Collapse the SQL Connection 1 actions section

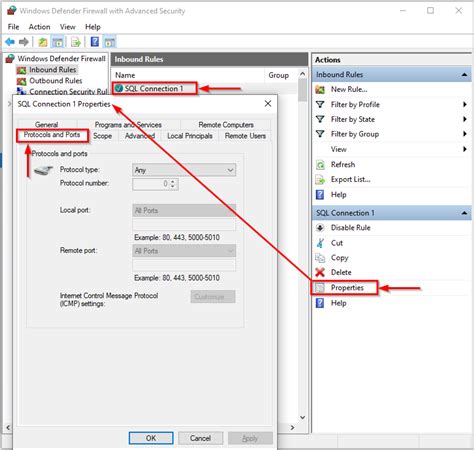(x=464, y=213)
